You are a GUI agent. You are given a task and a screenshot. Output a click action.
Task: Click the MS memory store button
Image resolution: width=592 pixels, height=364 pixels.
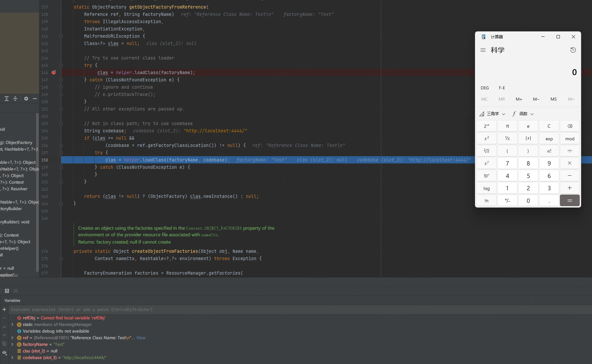point(554,99)
